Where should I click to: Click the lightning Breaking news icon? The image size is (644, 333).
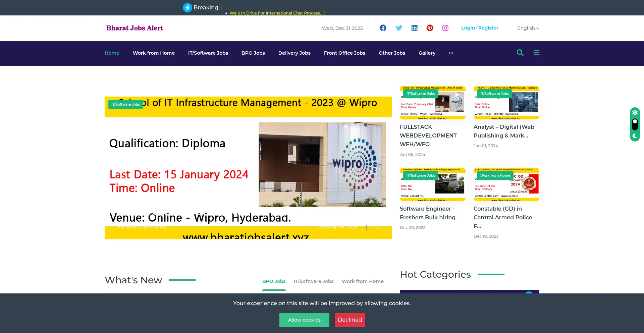(187, 7)
